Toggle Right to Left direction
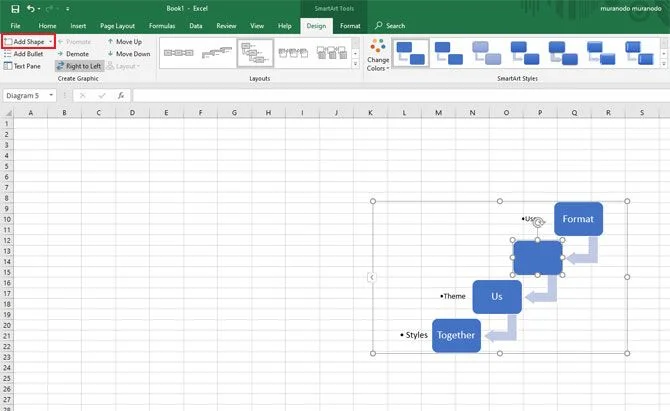The height and width of the screenshot is (411, 670). click(x=79, y=66)
